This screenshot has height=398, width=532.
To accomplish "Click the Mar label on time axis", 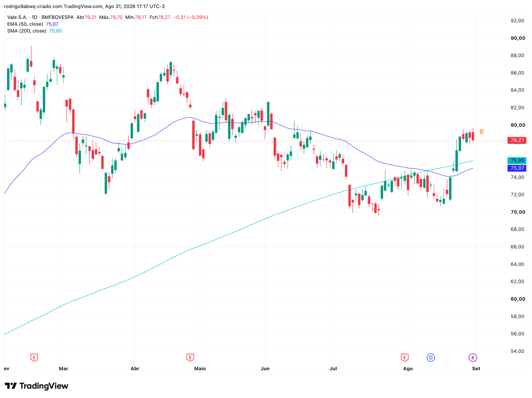I will [63, 368].
